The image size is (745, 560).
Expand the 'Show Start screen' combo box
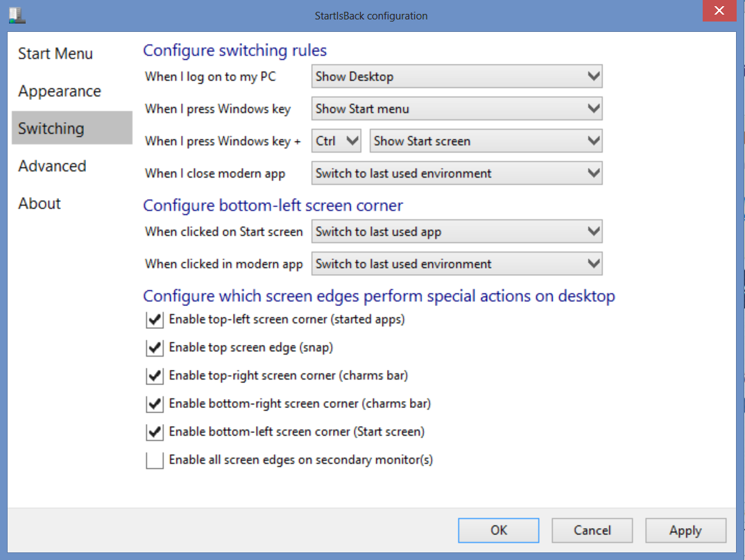pos(486,142)
